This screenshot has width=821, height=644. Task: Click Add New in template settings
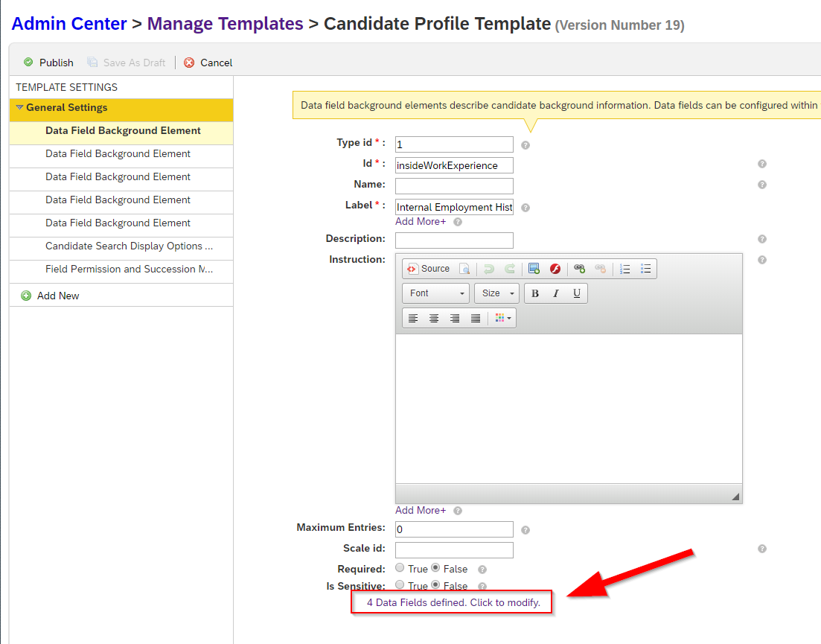51,296
